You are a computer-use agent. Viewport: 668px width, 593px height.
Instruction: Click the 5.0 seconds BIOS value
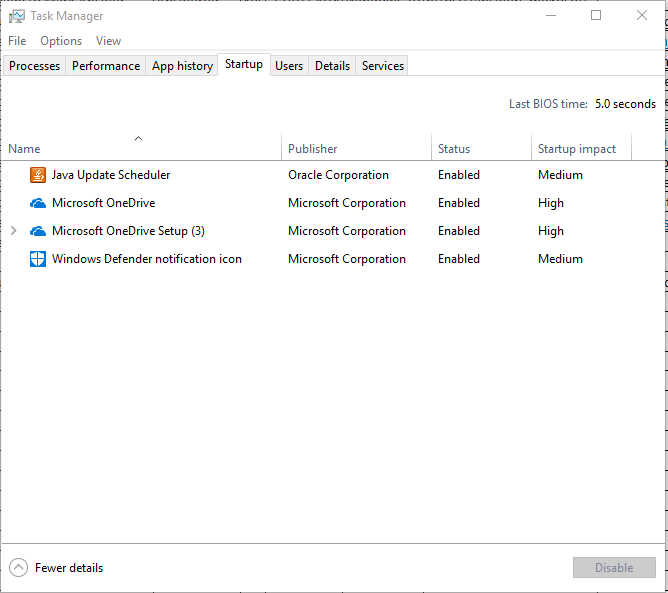pyautogui.click(x=625, y=104)
